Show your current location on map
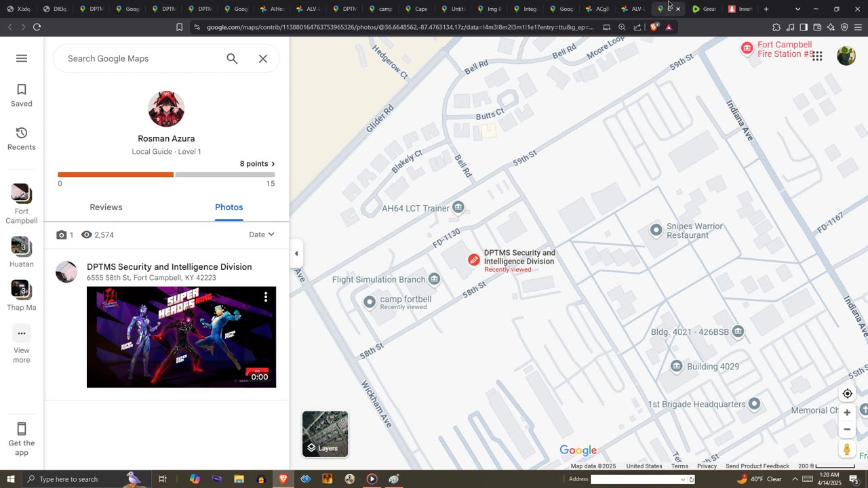868x488 pixels. tap(847, 394)
